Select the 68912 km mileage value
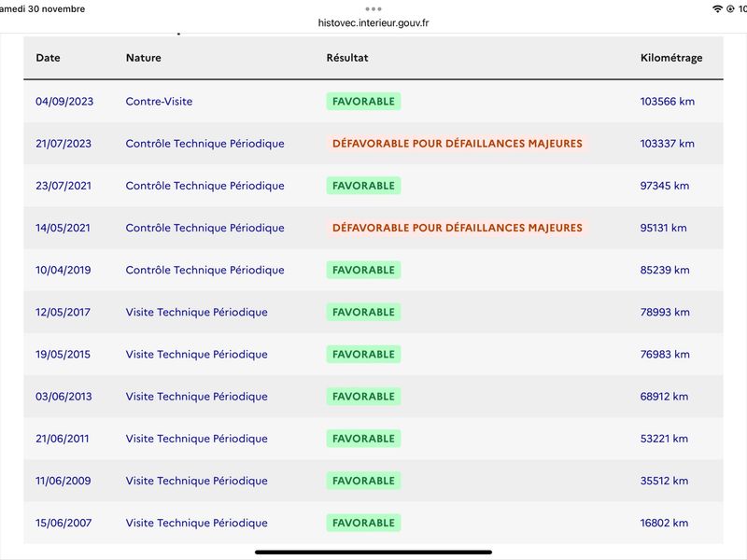The height and width of the screenshot is (560, 747). (664, 396)
